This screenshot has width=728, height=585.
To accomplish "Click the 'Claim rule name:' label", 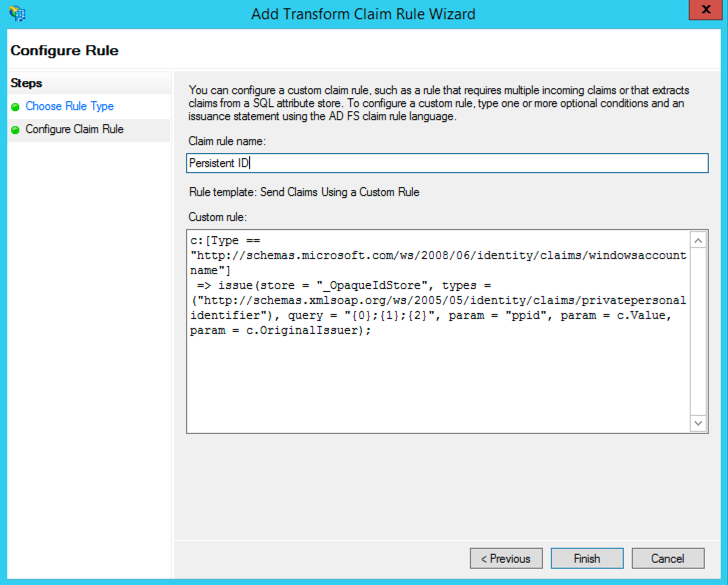I will click(227, 141).
